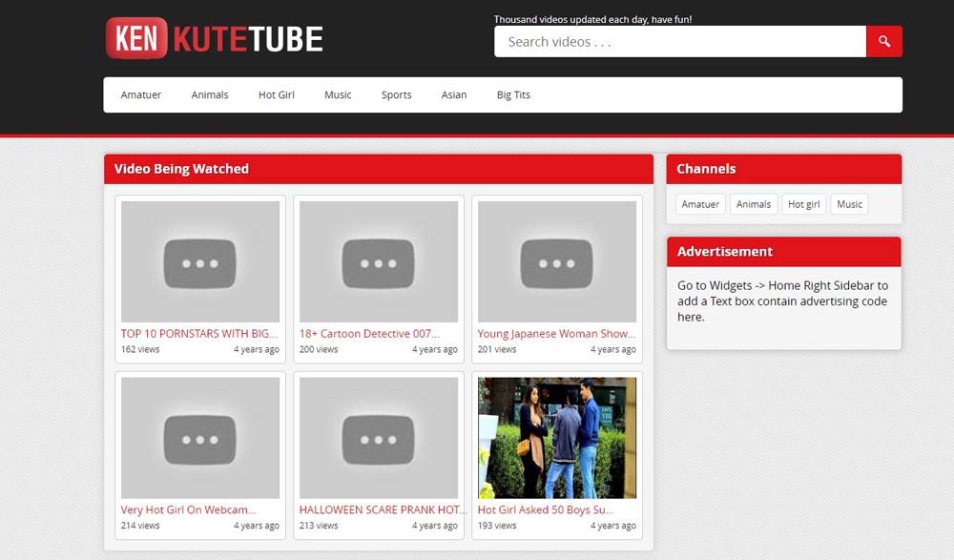The height and width of the screenshot is (560, 954).
Task: Click the 'Channels' sidebar header
Action: [783, 169]
